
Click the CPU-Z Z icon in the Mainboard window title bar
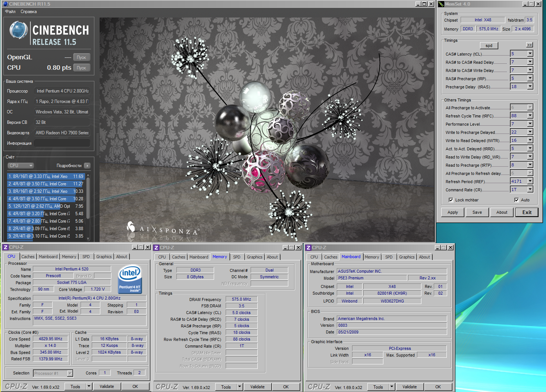click(x=308, y=247)
